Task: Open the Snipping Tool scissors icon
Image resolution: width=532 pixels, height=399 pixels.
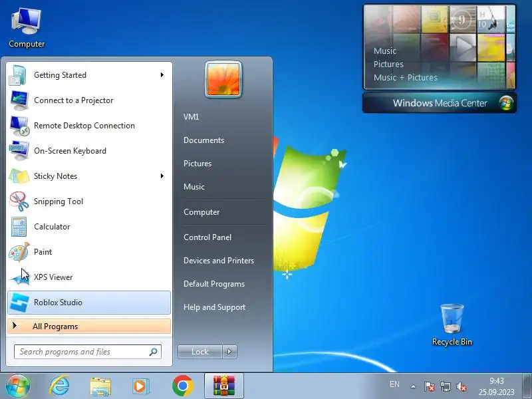Action: [x=19, y=201]
